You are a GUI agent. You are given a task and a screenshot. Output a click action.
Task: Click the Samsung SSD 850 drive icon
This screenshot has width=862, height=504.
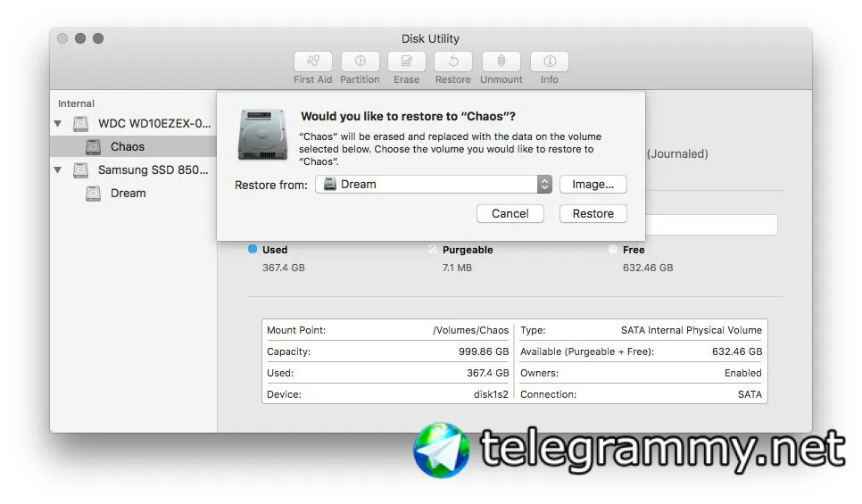coord(81,170)
